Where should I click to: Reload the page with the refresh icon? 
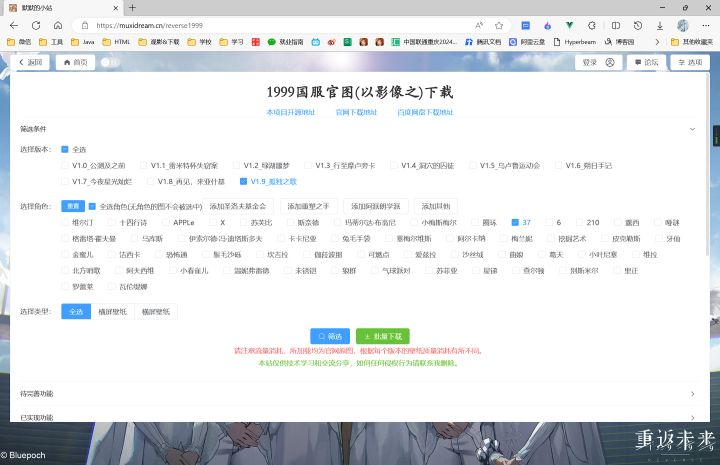click(36, 26)
